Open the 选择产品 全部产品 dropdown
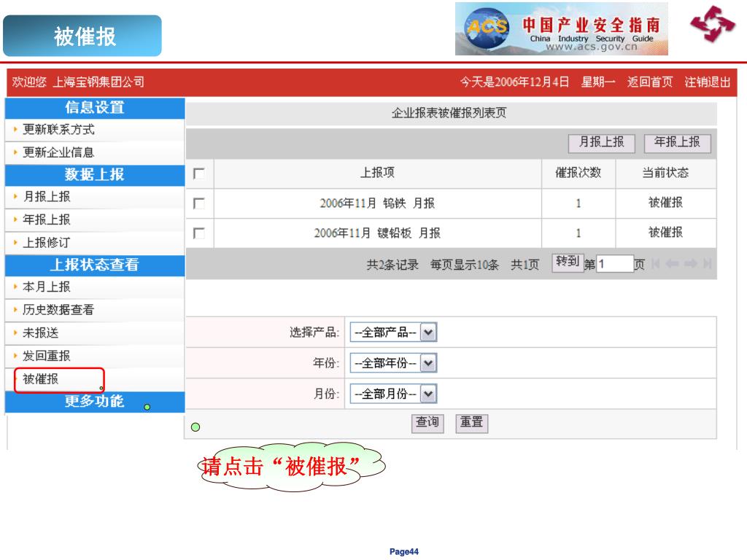The width and height of the screenshot is (747, 560). coord(393,332)
